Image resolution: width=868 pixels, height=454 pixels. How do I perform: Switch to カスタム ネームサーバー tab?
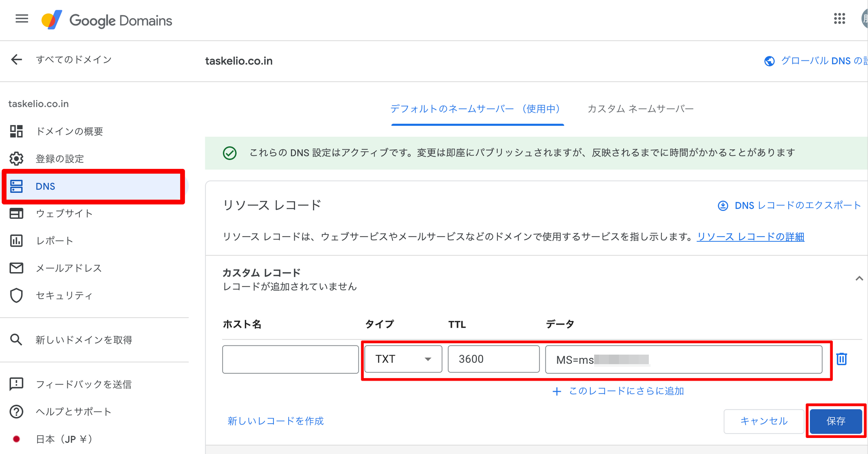[640, 109]
